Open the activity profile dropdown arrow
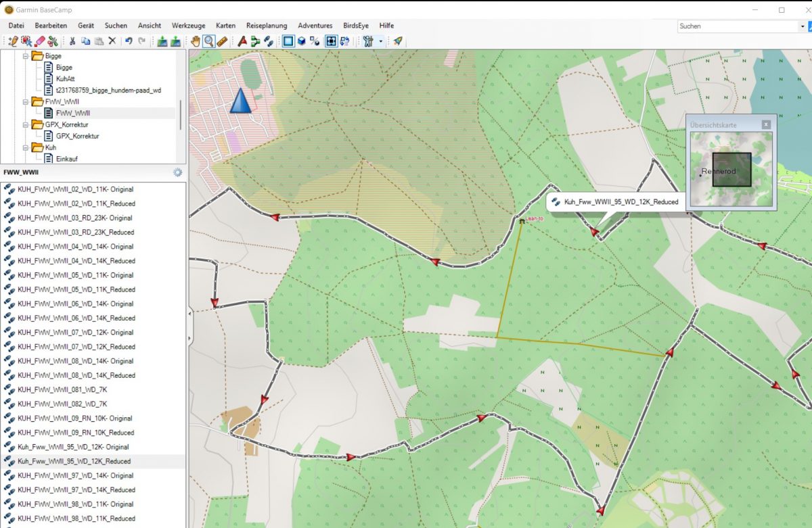This screenshot has width=812, height=528. pyautogui.click(x=381, y=41)
